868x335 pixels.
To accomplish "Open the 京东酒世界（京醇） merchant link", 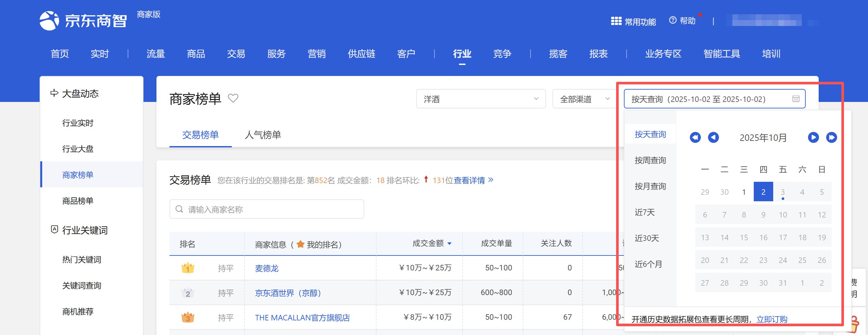I will pyautogui.click(x=288, y=293).
